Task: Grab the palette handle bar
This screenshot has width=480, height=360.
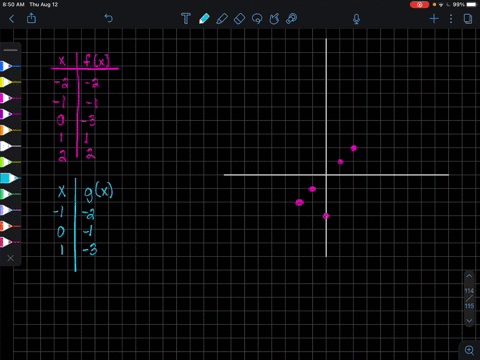Action: pos(11,50)
